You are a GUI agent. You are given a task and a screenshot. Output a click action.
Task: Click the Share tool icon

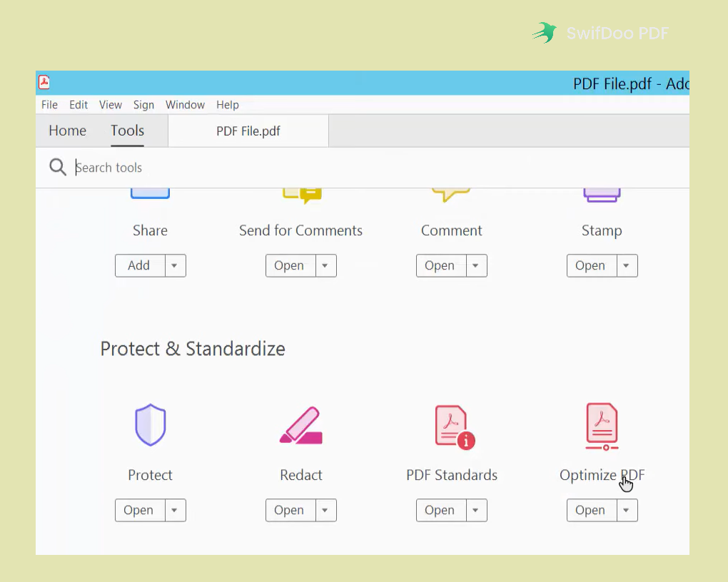tap(150, 193)
